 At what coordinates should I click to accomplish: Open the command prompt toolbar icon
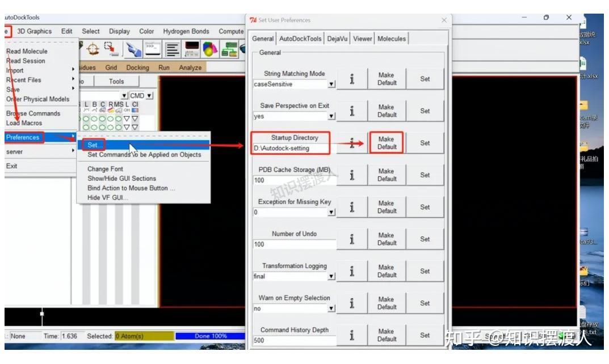(152, 49)
